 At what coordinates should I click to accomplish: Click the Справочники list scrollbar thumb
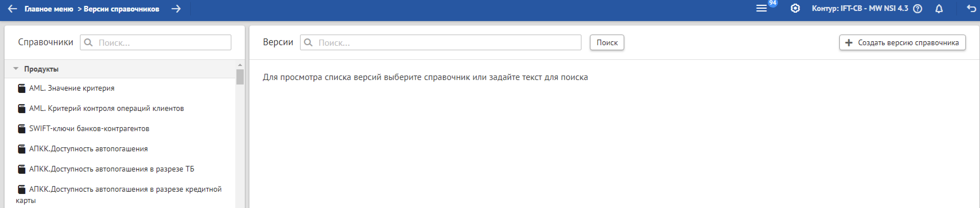pos(240,77)
